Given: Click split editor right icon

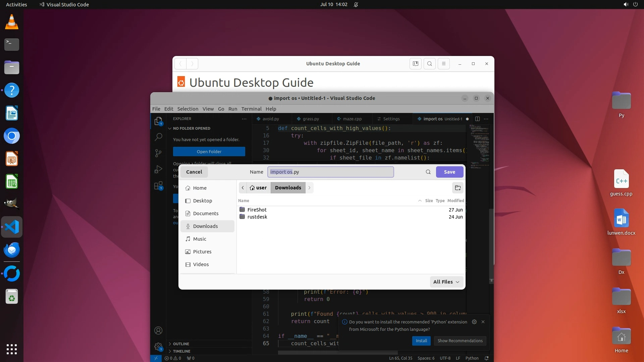Looking at the screenshot, I should [477, 119].
